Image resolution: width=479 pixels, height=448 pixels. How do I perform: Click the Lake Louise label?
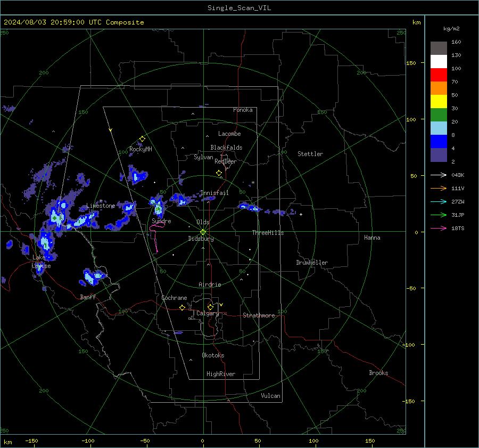[41, 262]
